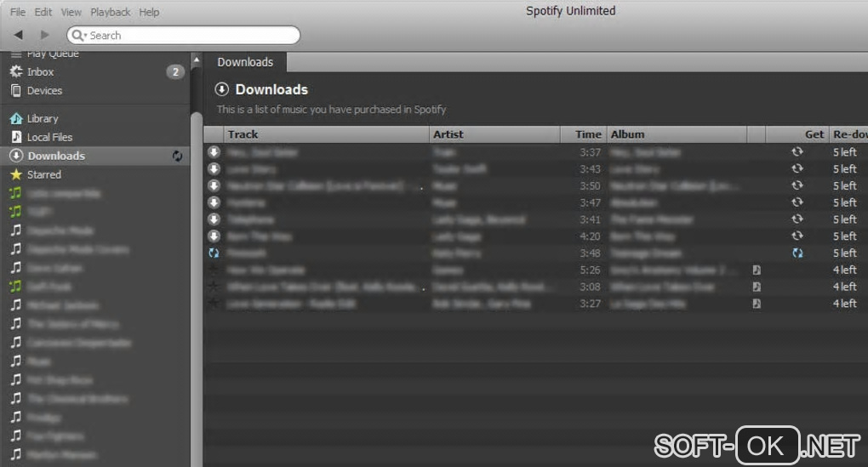The height and width of the screenshot is (467, 868).
Task: Click the local file icon on the 3:08 row
Action: click(757, 287)
